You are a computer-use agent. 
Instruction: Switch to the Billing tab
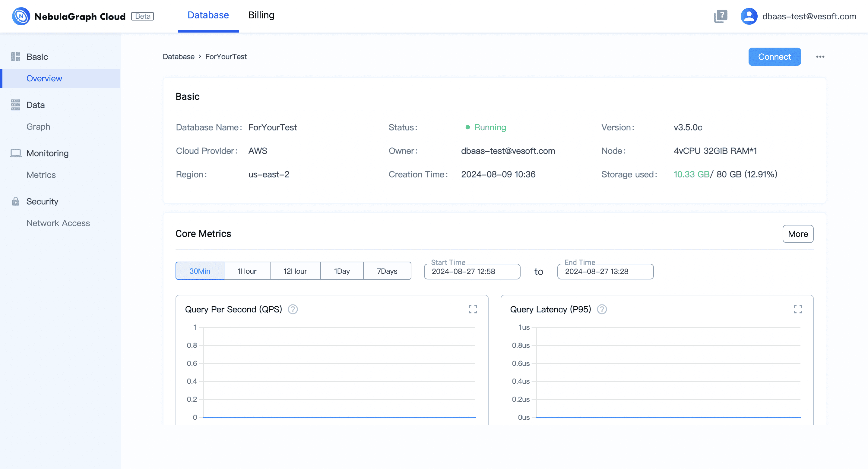pyautogui.click(x=261, y=15)
